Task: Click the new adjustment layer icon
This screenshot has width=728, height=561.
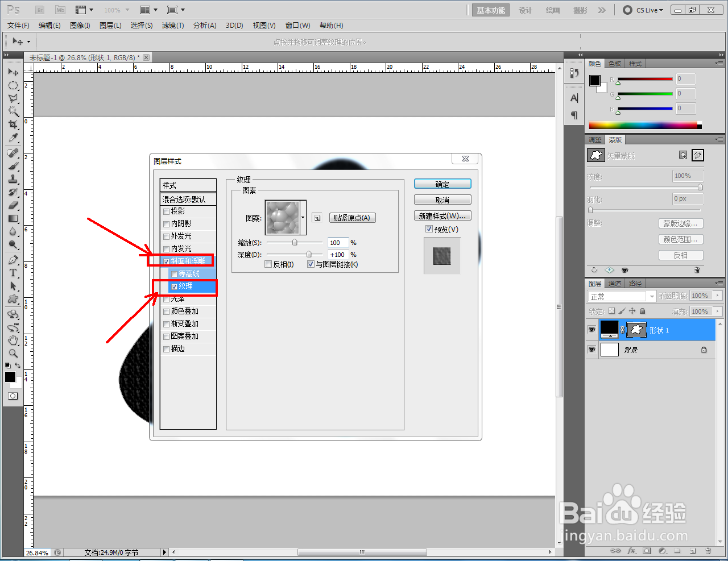Action: click(662, 551)
